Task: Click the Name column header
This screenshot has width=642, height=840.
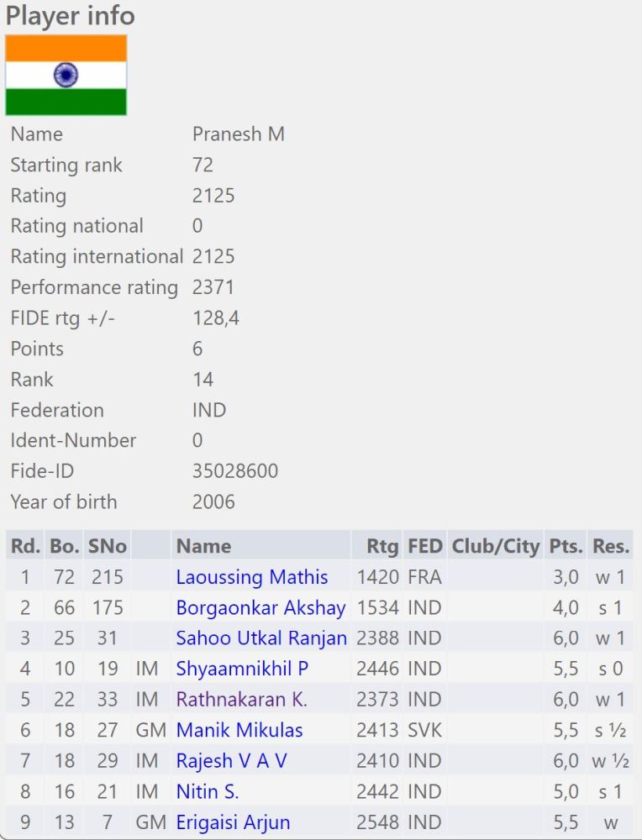Action: click(203, 546)
